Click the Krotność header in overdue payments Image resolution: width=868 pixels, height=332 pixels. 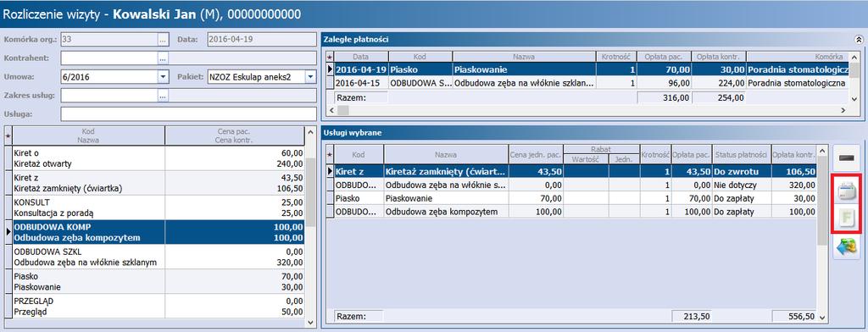616,57
